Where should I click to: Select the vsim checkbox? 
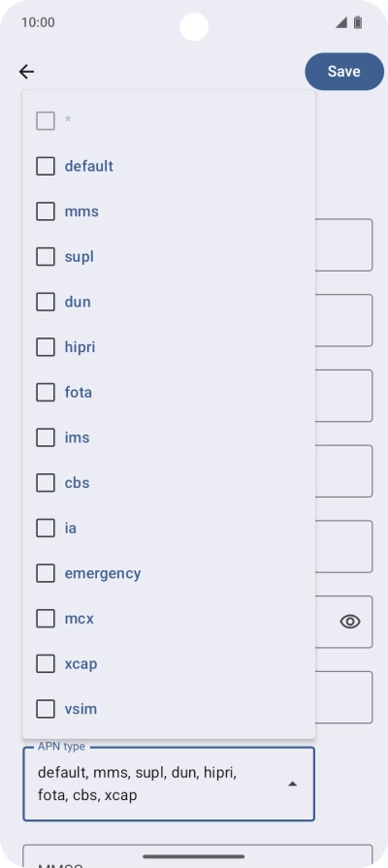[x=46, y=709]
